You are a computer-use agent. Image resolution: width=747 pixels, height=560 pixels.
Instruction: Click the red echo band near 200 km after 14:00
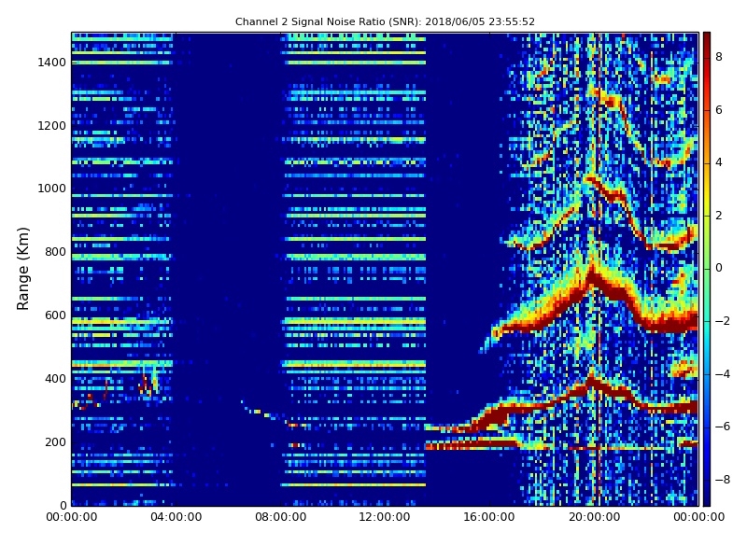(472, 446)
